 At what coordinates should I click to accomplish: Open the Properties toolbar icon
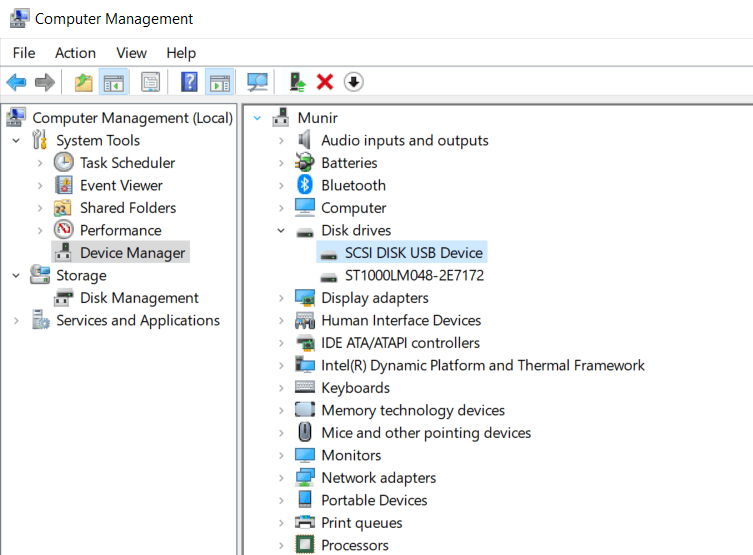click(x=151, y=82)
